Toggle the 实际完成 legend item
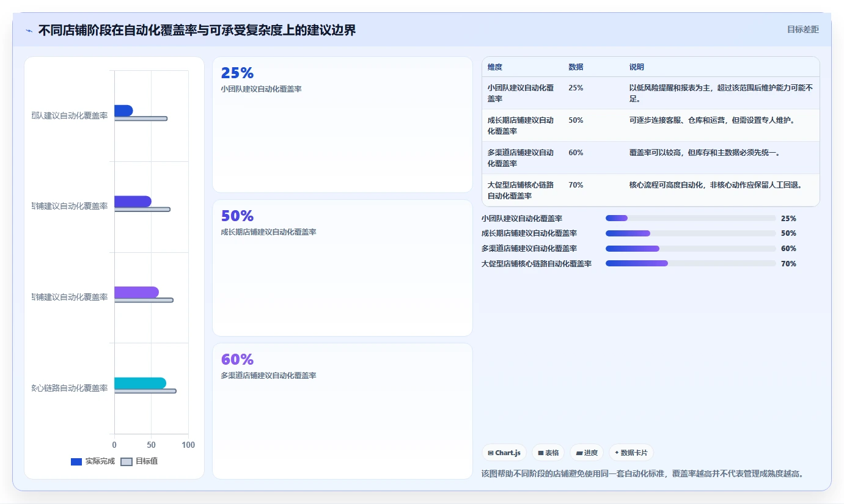This screenshot has height=504, width=844. point(93,461)
